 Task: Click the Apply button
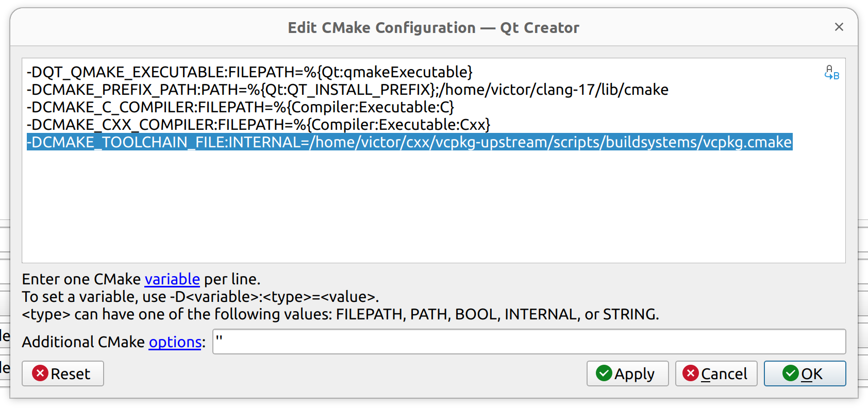click(627, 373)
